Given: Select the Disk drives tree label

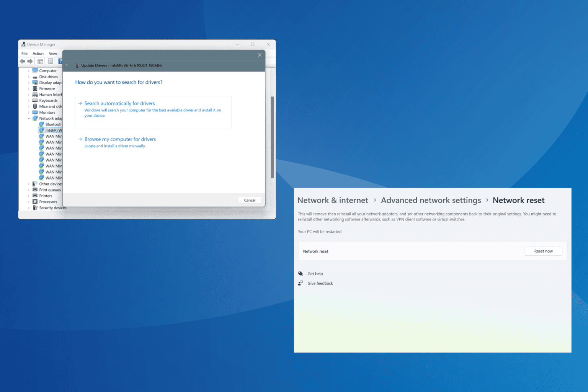Looking at the screenshot, I should pos(48,77).
